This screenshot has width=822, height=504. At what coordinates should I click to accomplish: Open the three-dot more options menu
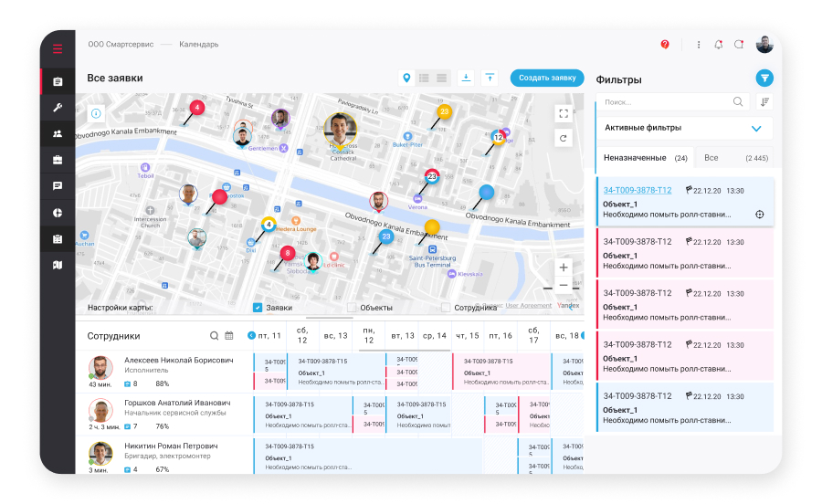coord(699,45)
